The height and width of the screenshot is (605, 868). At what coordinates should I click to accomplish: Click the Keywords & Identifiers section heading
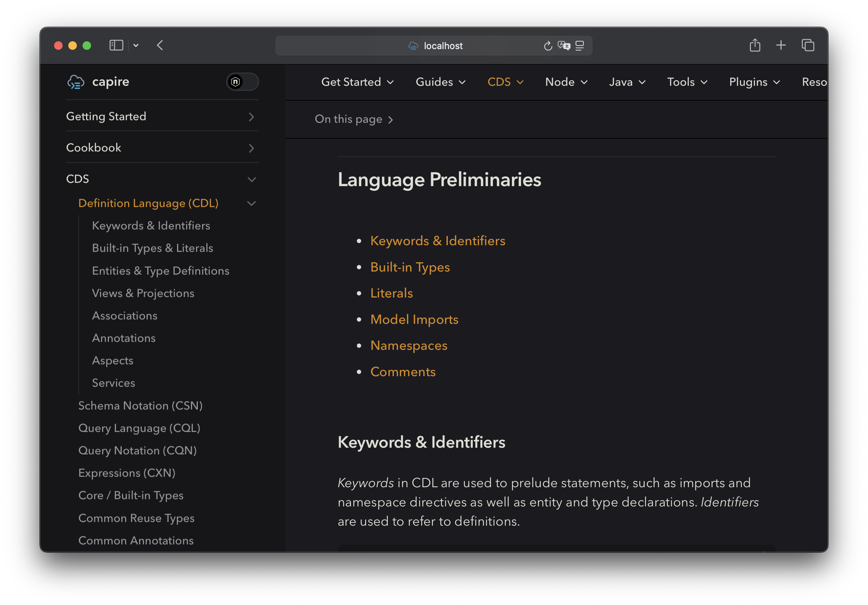coord(421,442)
